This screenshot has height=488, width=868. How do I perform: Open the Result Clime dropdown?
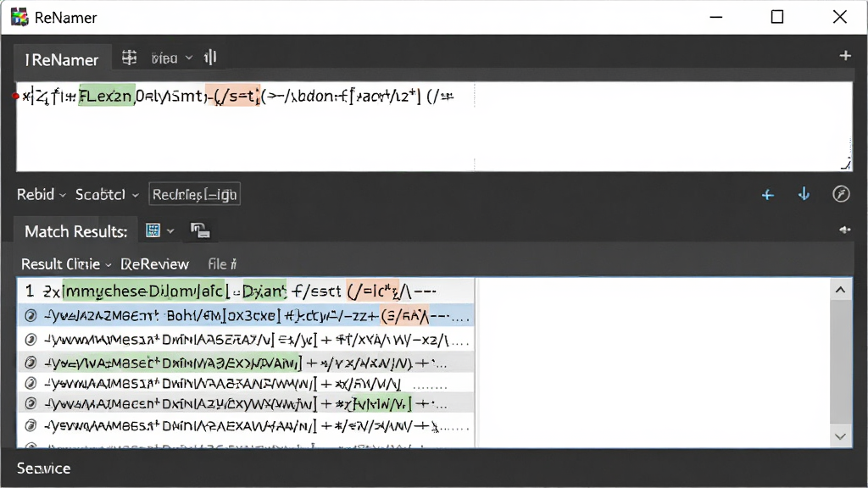point(66,264)
